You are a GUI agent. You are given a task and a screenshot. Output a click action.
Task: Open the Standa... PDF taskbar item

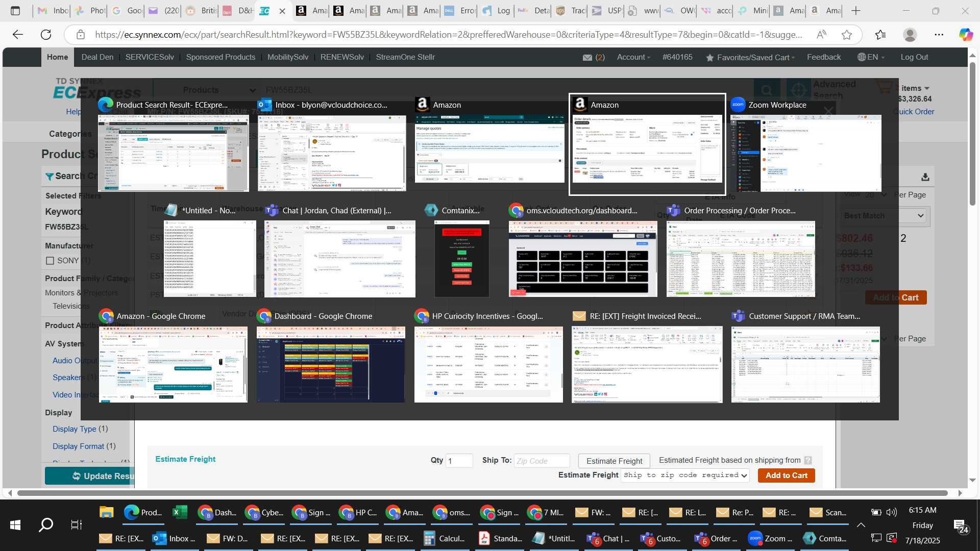pos(501,538)
